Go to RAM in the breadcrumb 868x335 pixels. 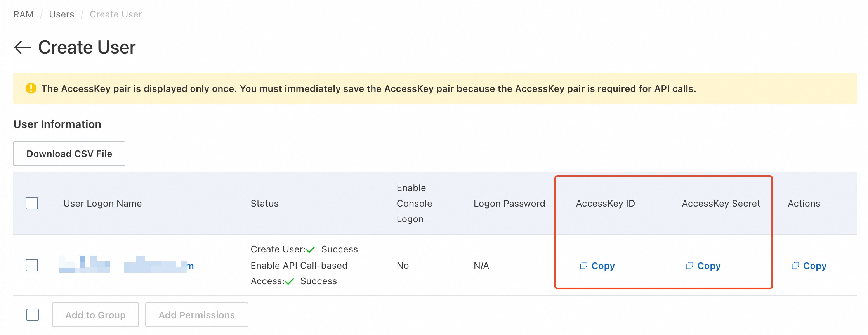pos(23,14)
